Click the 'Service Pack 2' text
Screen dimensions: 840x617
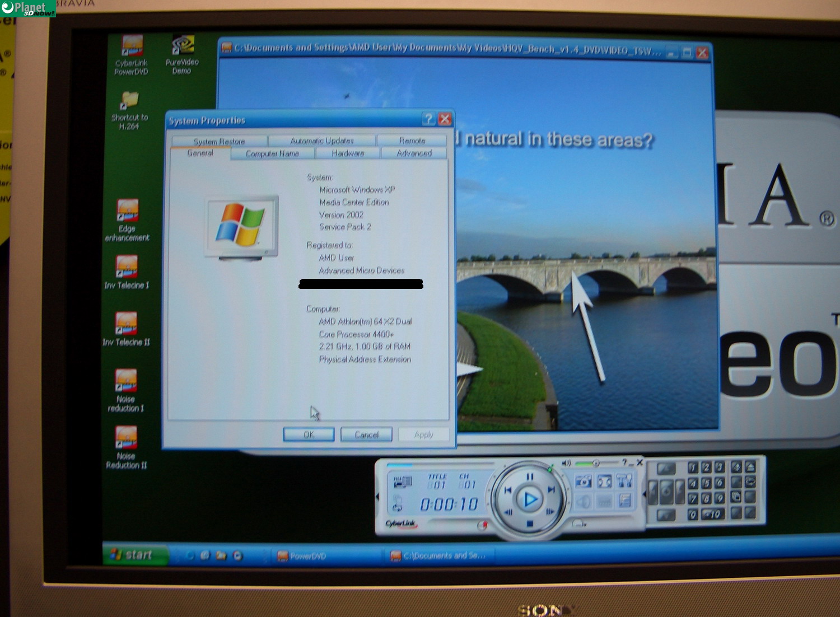[346, 227]
